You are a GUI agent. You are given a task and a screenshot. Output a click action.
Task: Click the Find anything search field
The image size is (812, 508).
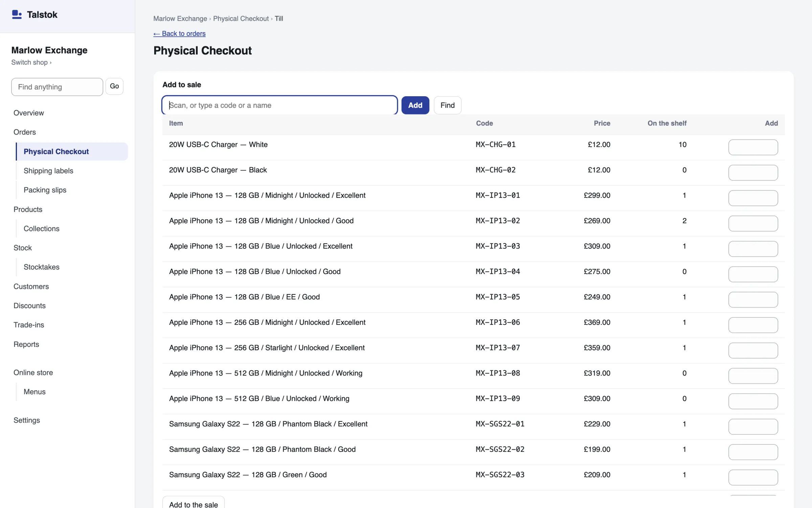[x=57, y=87]
